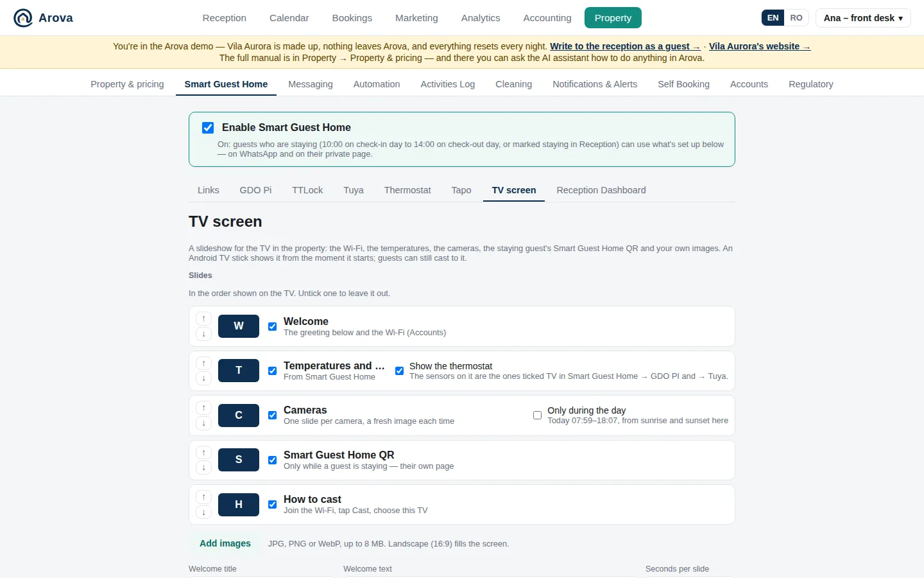Move the How to cast slide down
Screen dimensions: 924x578
pyautogui.click(x=203, y=512)
